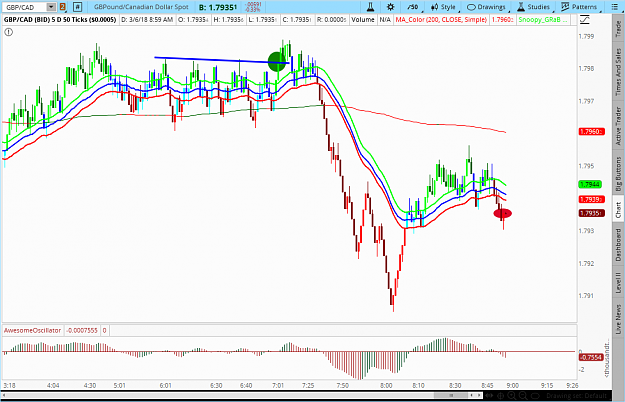The image size is (625, 402).
Task: Open the Drawings menu
Action: pyautogui.click(x=486, y=7)
